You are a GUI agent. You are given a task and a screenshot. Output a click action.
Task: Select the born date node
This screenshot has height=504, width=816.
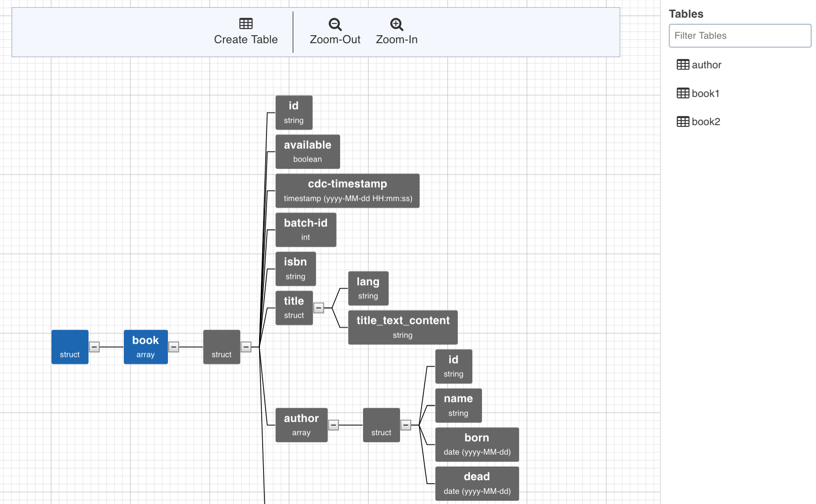[477, 445]
